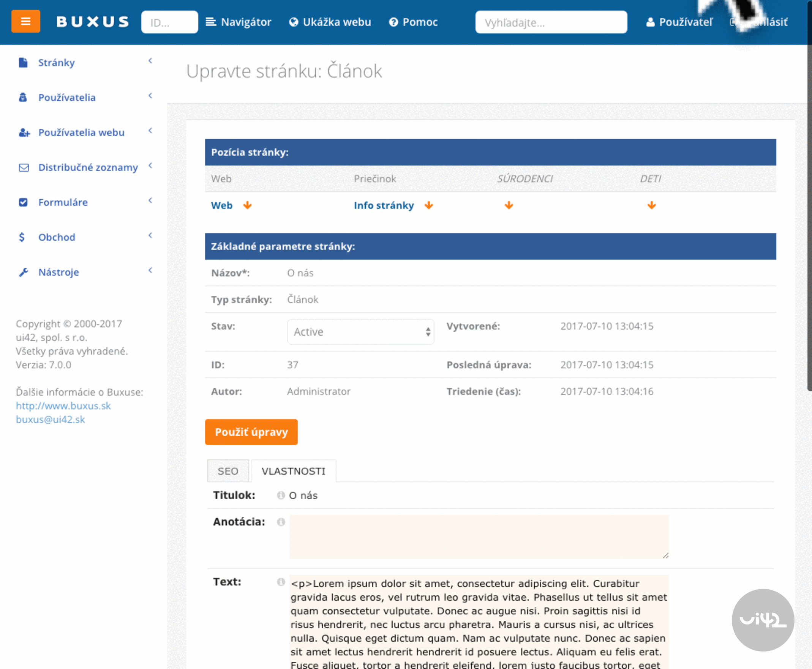Switch to the VLASTNOSTI tab

click(x=294, y=470)
